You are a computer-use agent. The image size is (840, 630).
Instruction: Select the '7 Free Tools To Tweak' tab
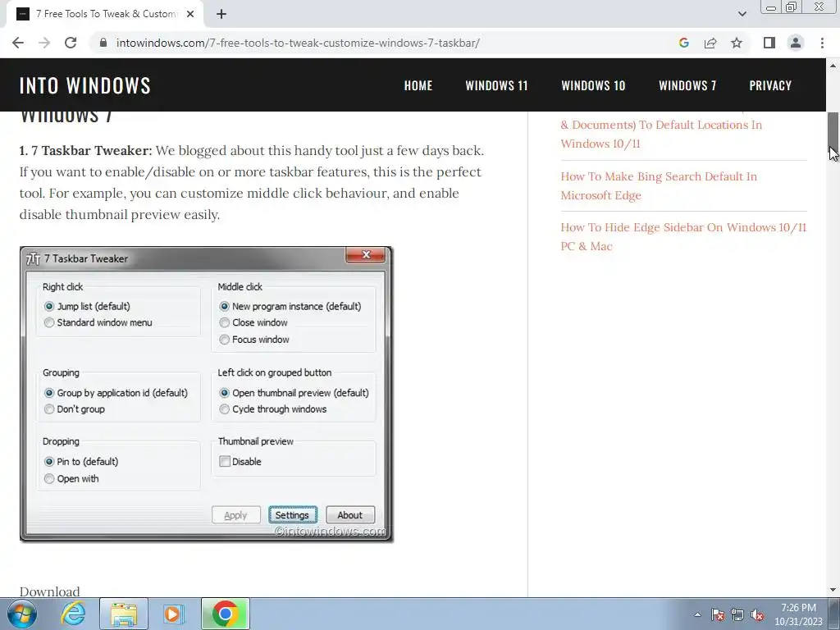(104, 15)
